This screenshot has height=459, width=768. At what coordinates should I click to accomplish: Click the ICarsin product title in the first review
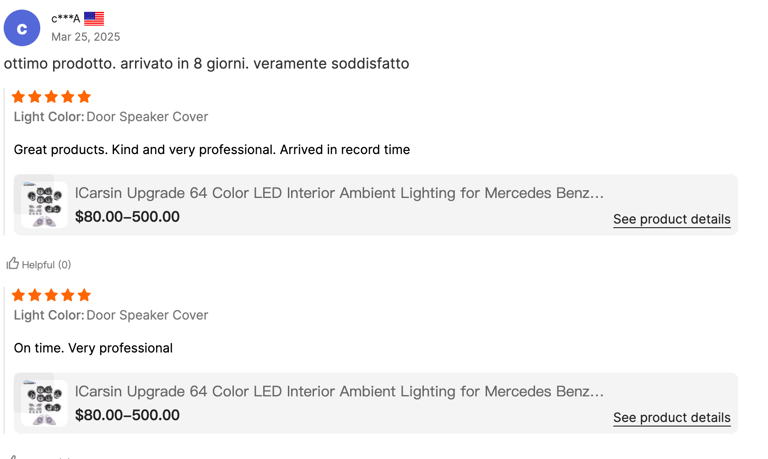click(x=339, y=193)
